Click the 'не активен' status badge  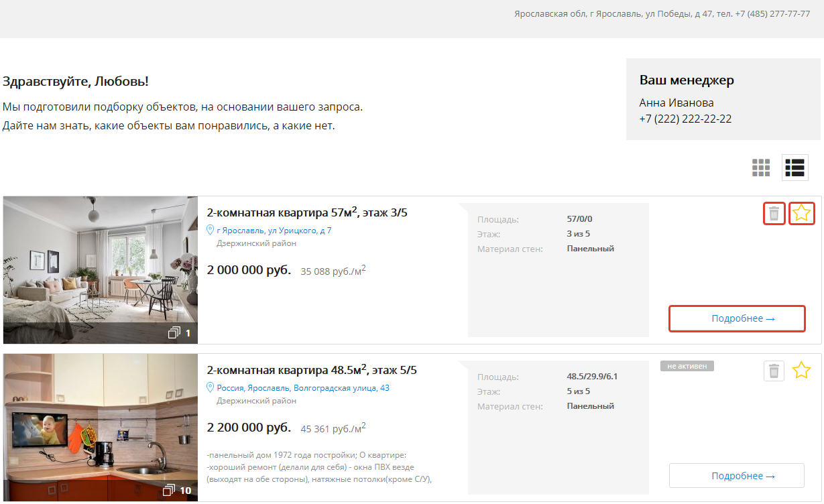pyautogui.click(x=687, y=366)
